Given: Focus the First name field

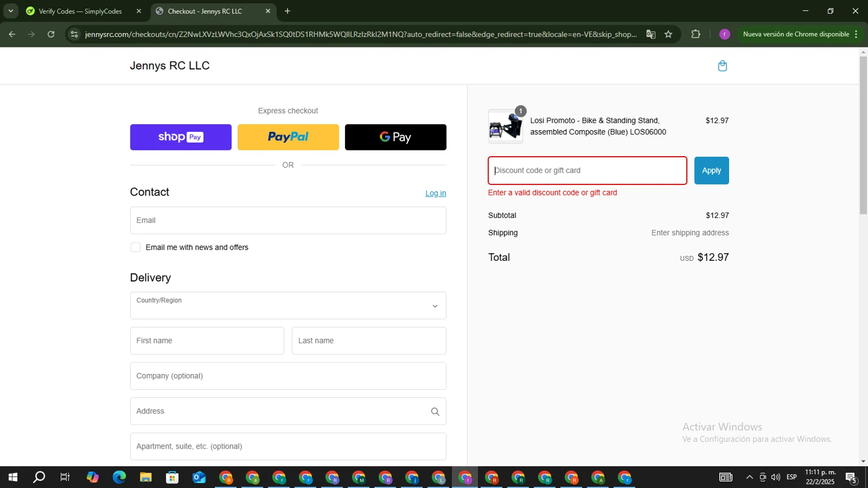Looking at the screenshot, I should tap(207, 341).
